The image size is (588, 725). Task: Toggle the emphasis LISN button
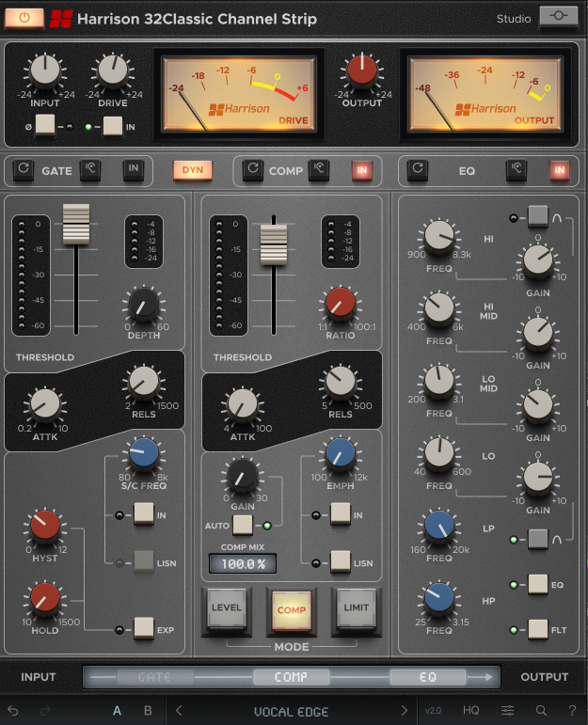pyautogui.click(x=340, y=562)
